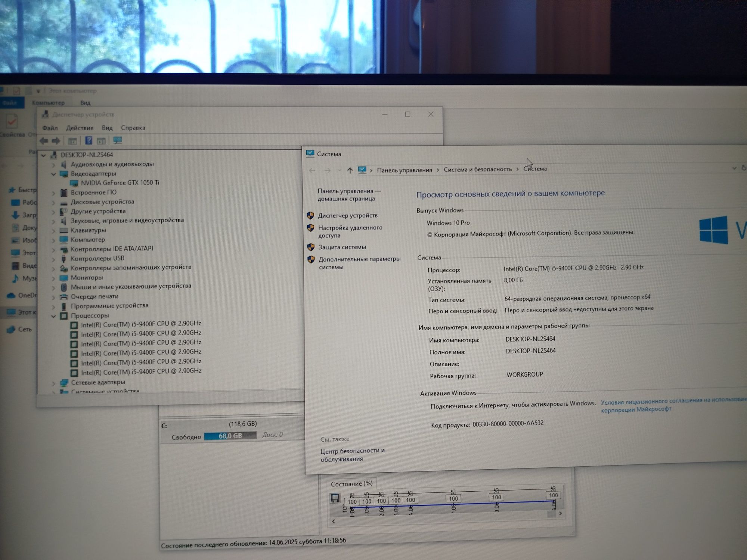Open Файл menu in Device Manager
Viewport: 747px width, 560px height.
(50, 128)
